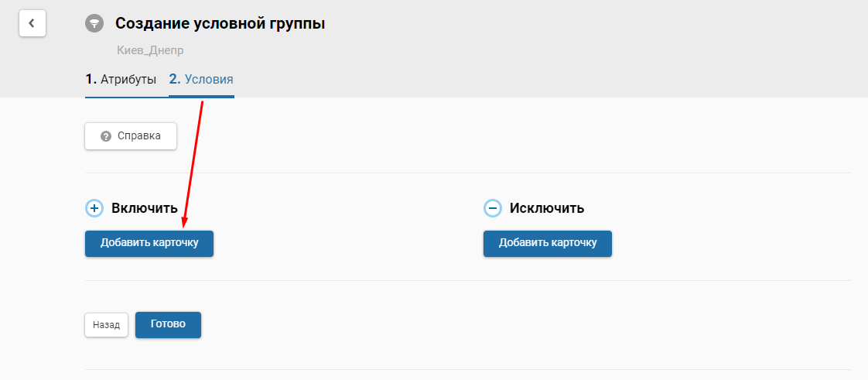Add a card under Исключить
This screenshot has width=868, height=380.
tap(548, 243)
